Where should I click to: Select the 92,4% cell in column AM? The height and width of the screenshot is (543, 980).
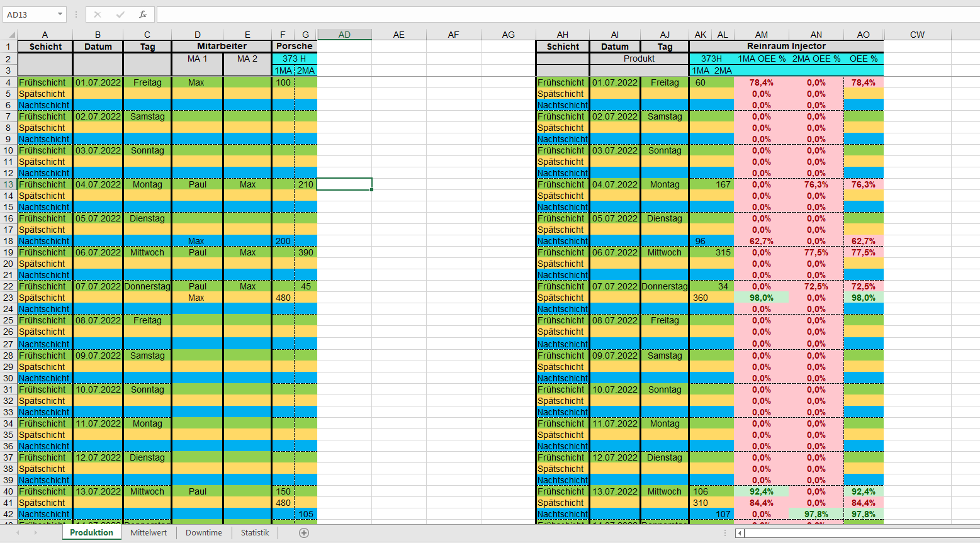coord(762,491)
